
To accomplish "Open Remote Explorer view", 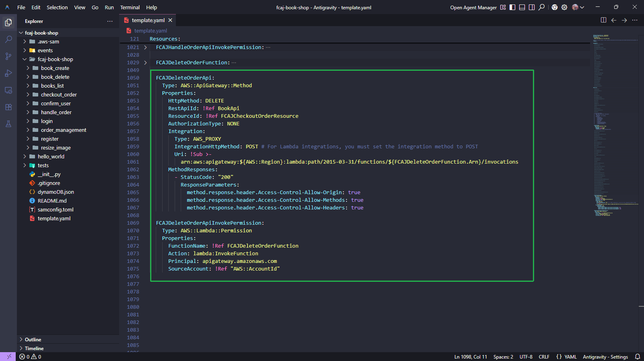I will click(x=8, y=90).
